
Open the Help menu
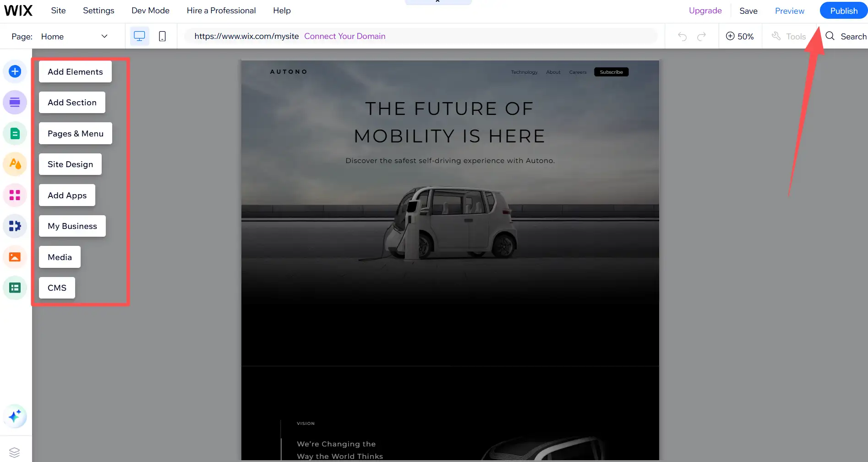click(282, 11)
